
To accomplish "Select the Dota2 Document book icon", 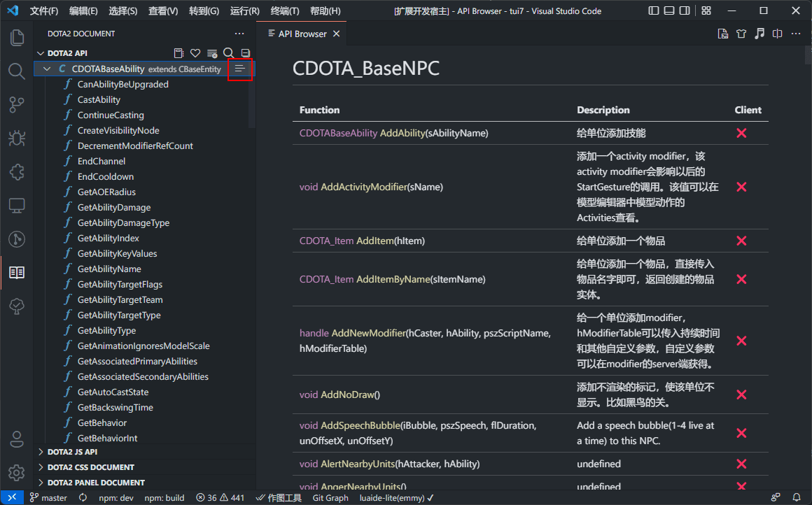I will (x=17, y=273).
